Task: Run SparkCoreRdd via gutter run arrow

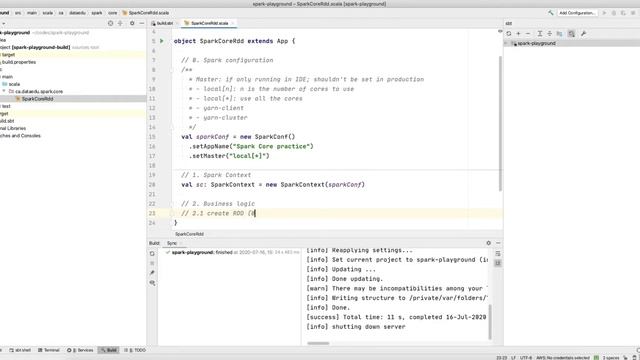Action: point(162,41)
